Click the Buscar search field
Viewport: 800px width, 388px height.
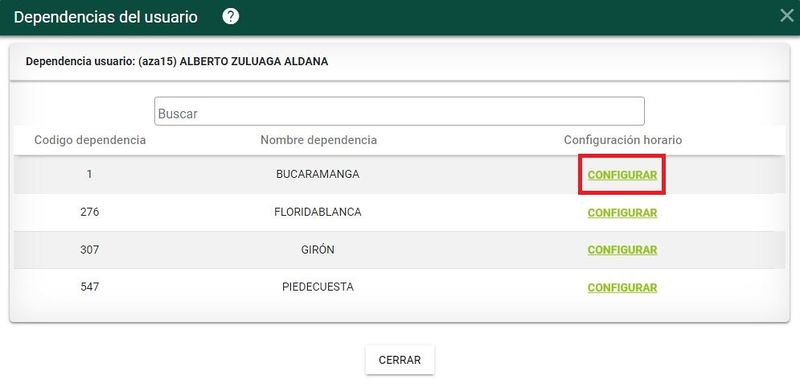(x=399, y=111)
